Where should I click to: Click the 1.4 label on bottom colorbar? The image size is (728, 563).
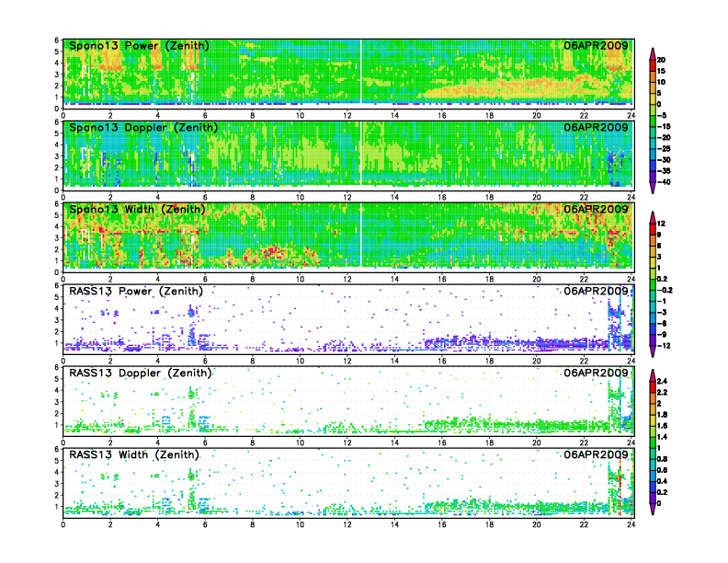pos(662,437)
